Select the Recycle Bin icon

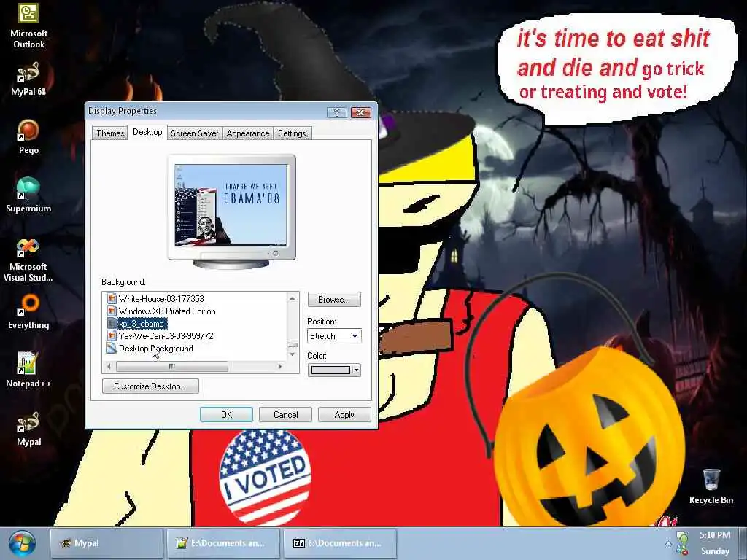[x=711, y=486]
